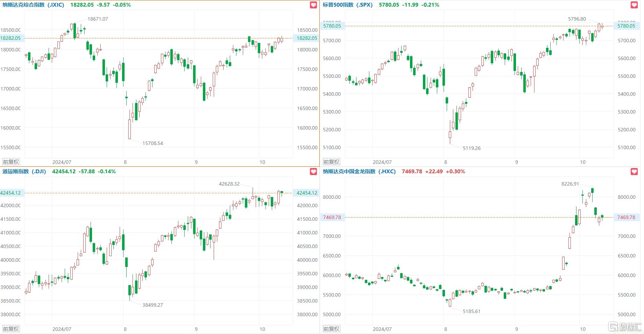644x334 pixels.
Task: Click the 5119.26 low label on the S&P chart
Action: tap(472, 148)
